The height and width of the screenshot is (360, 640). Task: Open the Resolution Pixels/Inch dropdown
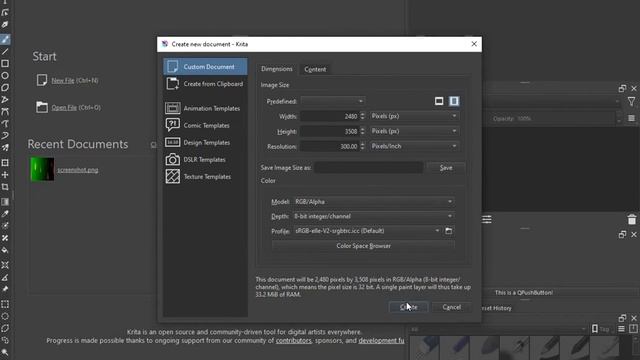[x=414, y=147]
